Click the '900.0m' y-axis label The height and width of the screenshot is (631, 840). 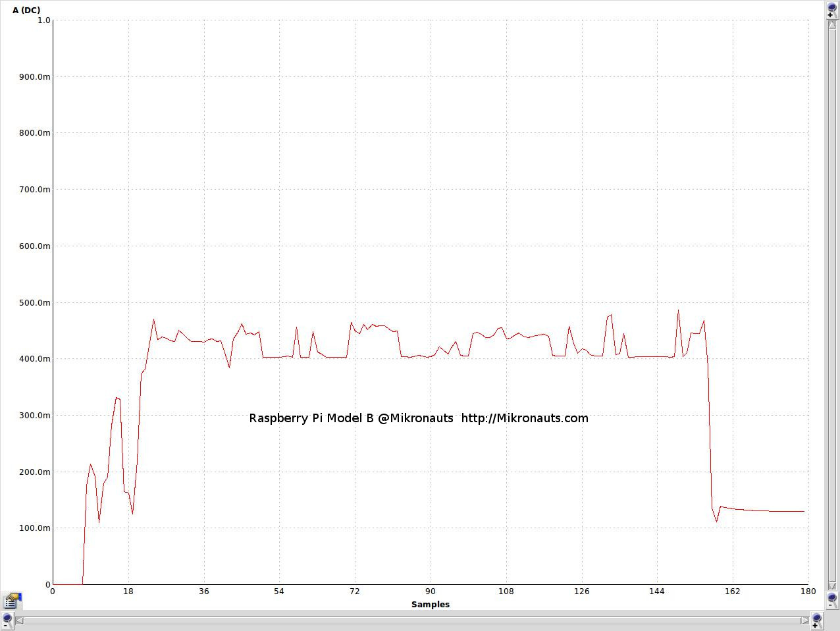[x=35, y=77]
